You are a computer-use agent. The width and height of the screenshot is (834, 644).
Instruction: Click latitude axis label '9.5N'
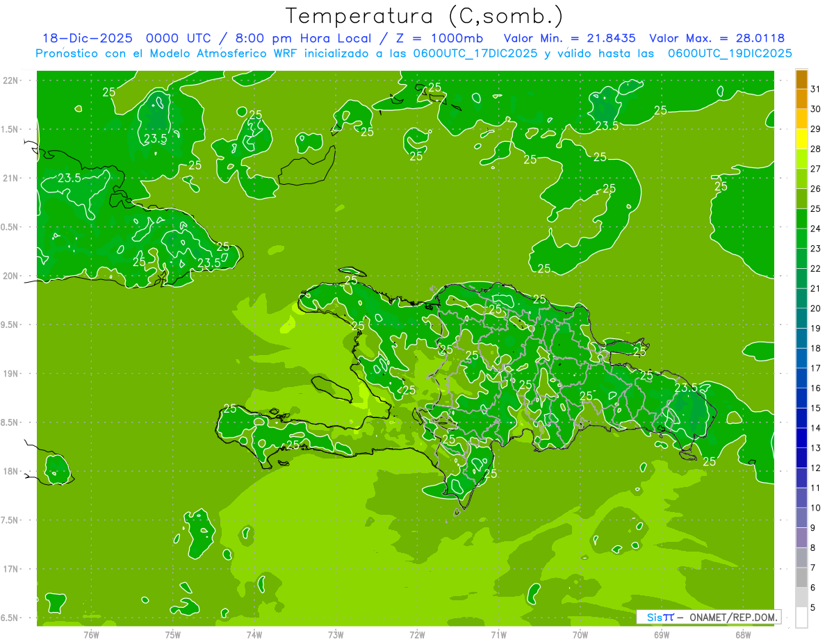coord(10,324)
